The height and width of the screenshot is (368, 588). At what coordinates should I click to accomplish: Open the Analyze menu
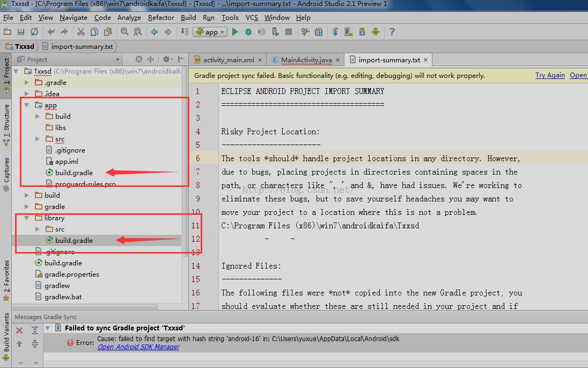[129, 18]
